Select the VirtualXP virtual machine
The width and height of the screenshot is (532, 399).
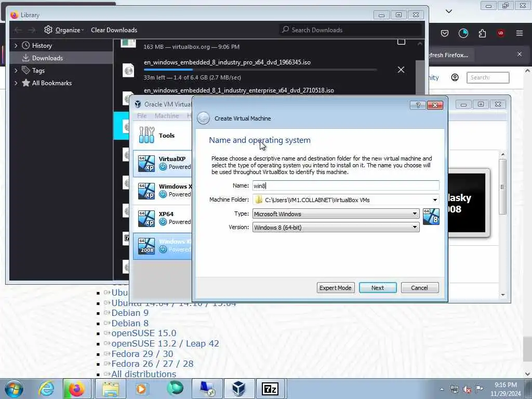point(162,163)
